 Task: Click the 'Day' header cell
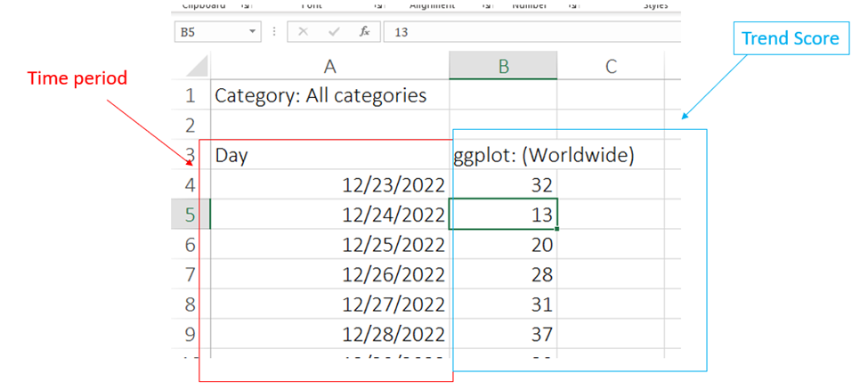click(330, 155)
